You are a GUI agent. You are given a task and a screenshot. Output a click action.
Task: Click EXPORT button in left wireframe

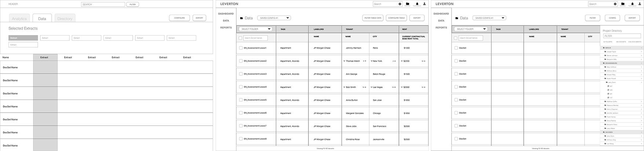coord(200,18)
